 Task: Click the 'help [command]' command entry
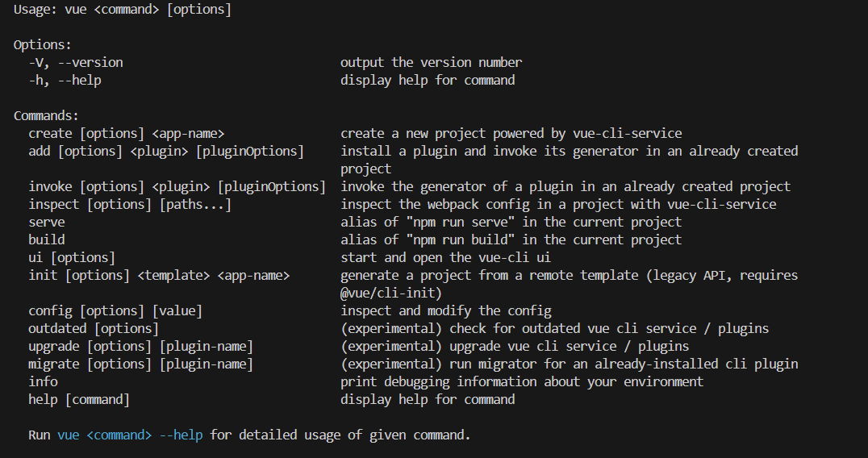(x=79, y=399)
